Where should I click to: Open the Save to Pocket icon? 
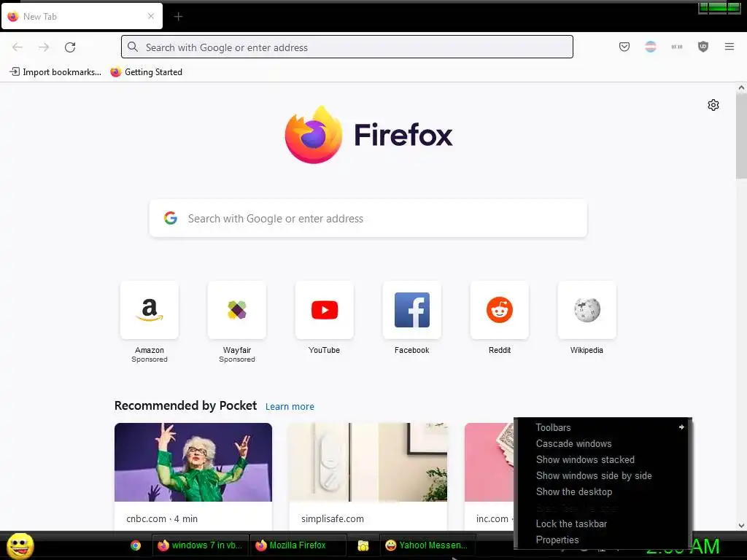click(624, 47)
